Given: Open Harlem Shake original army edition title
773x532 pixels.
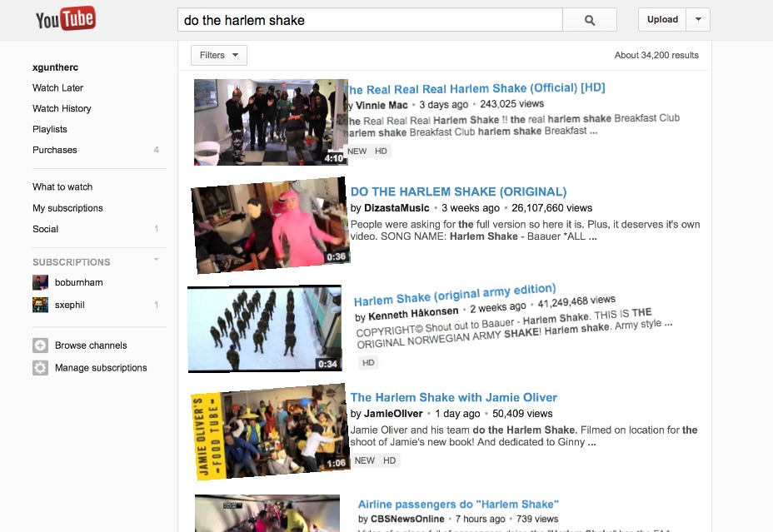Looking at the screenshot, I should click(x=455, y=295).
